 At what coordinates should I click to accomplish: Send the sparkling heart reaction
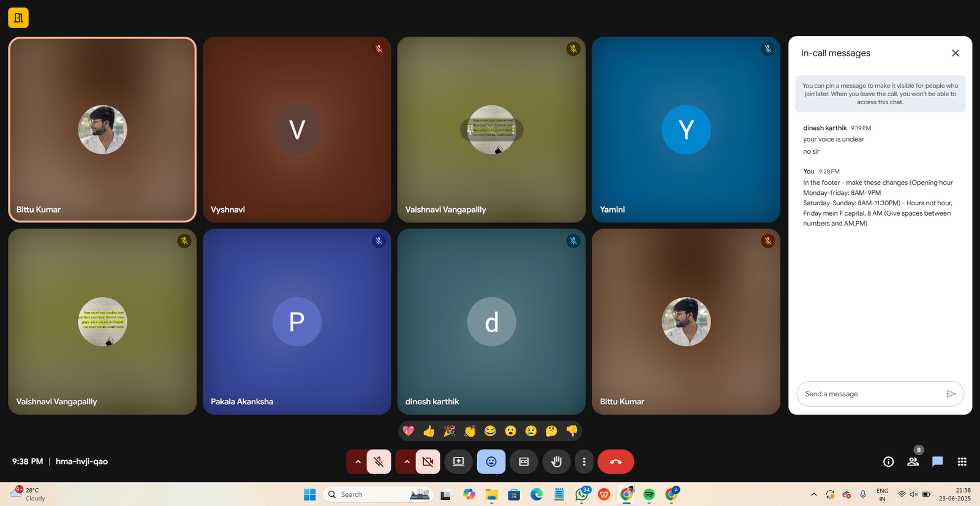point(409,431)
